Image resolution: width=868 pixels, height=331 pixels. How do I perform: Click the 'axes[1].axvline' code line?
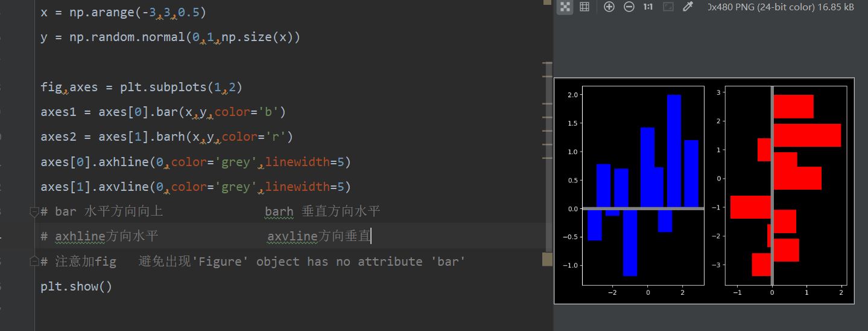195,187
